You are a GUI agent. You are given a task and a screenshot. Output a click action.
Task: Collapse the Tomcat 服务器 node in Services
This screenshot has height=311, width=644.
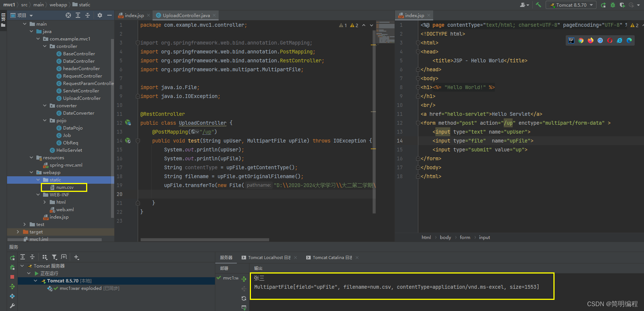[22, 266]
